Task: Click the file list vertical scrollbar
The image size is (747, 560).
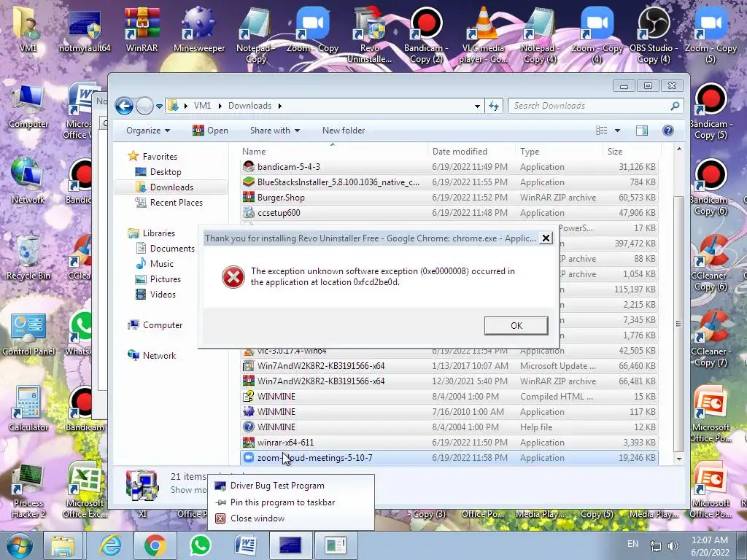Action: point(679,324)
